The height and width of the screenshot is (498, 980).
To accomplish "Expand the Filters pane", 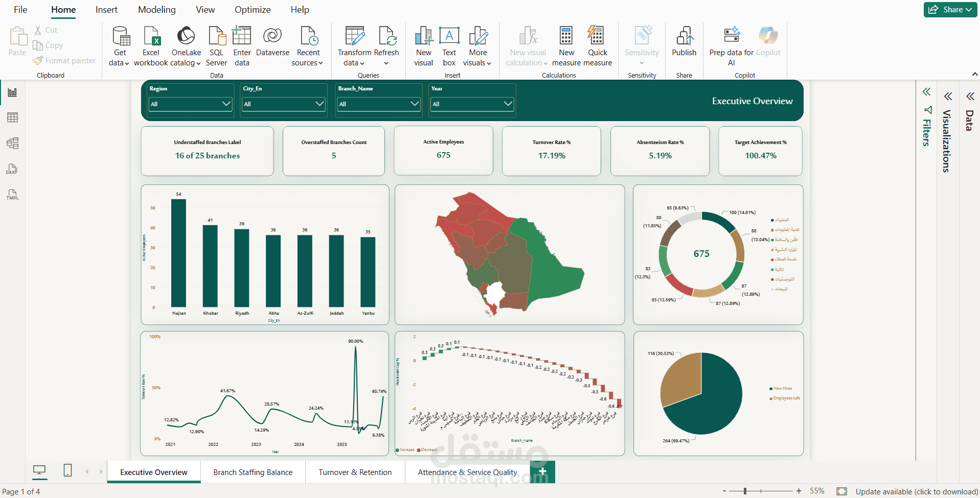I will pyautogui.click(x=926, y=92).
